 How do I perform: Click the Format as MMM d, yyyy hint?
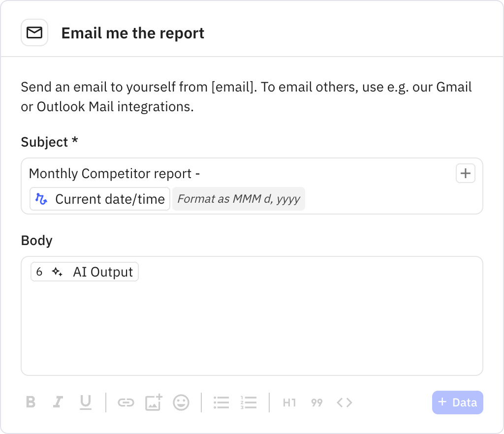point(238,199)
